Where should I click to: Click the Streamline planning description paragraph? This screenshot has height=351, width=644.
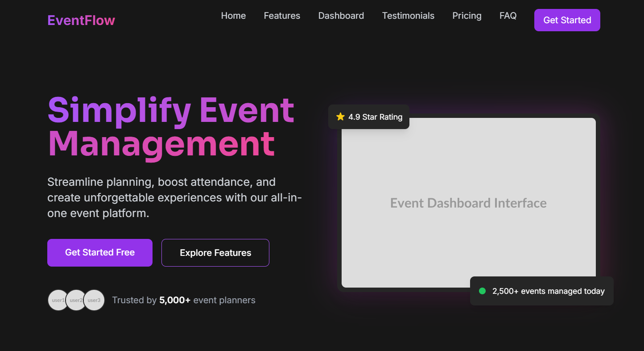pos(175,197)
